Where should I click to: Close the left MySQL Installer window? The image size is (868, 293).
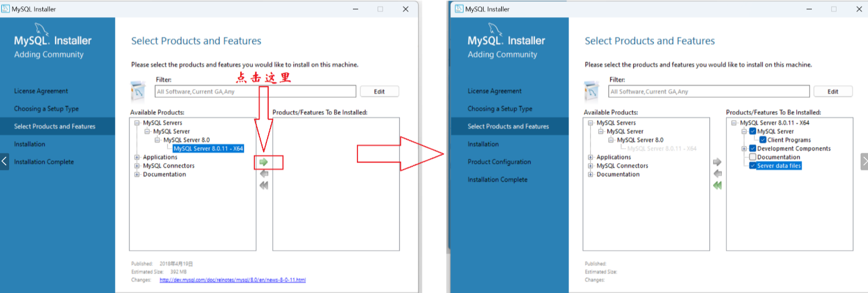coord(406,9)
